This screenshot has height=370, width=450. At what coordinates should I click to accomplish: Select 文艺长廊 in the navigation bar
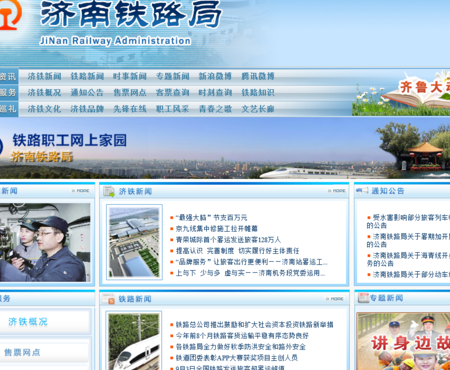(x=258, y=109)
